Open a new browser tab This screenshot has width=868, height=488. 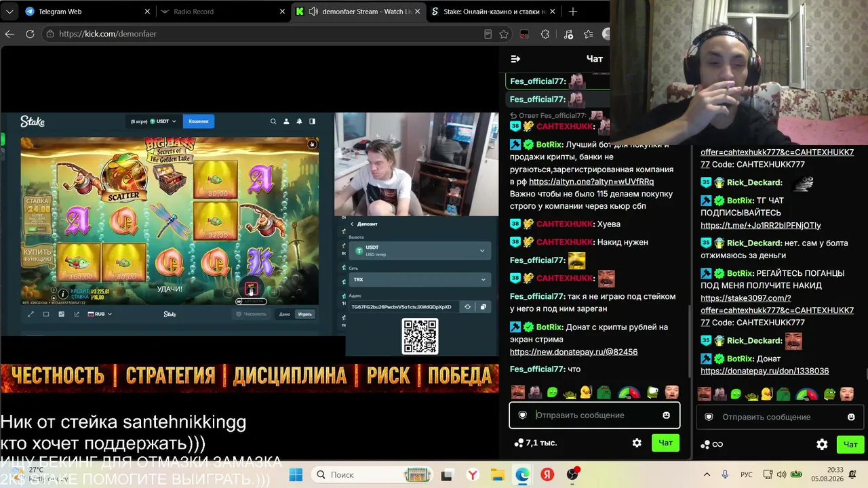point(573,12)
